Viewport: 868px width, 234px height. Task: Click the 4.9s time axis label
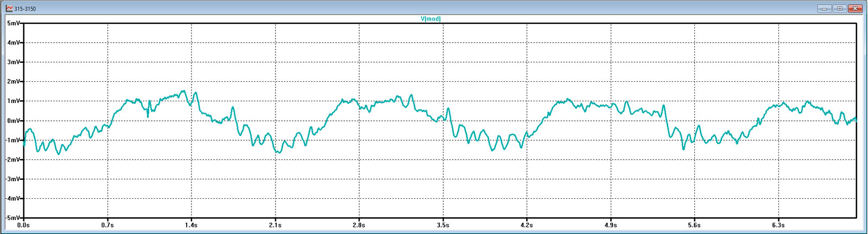coord(610,225)
